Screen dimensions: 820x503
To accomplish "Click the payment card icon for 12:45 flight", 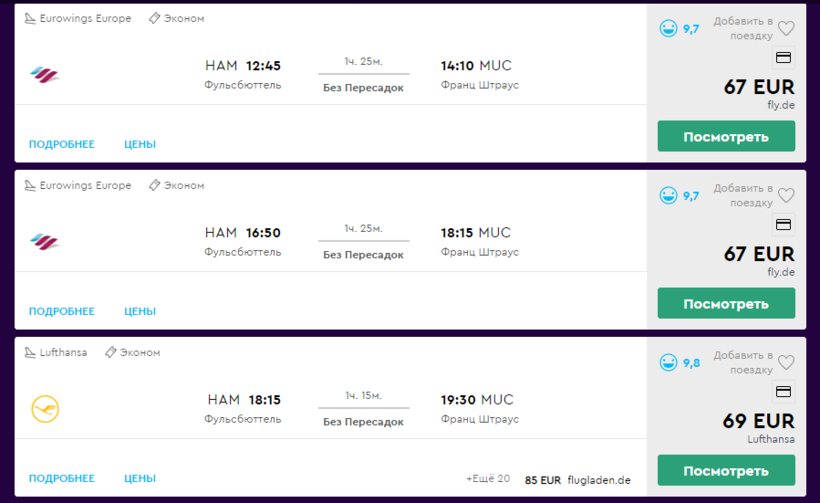I will tap(784, 58).
